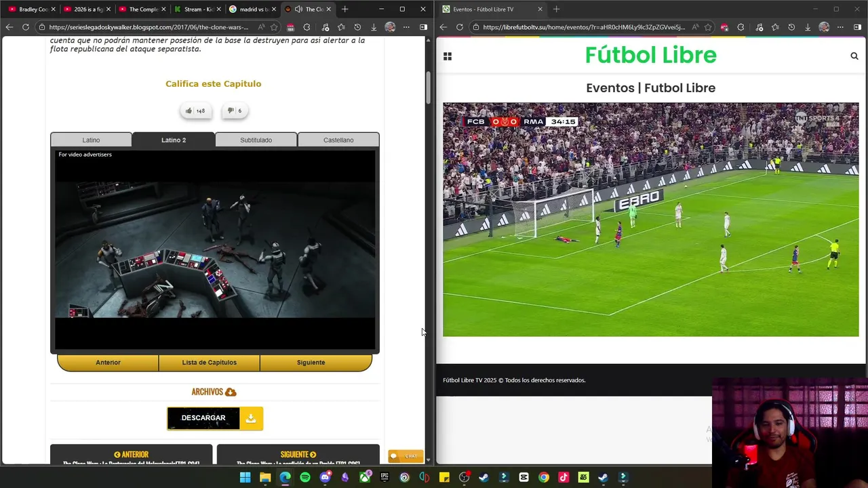Open File Explorer from the taskbar
Image resolution: width=868 pixels, height=488 pixels.
pyautogui.click(x=265, y=478)
